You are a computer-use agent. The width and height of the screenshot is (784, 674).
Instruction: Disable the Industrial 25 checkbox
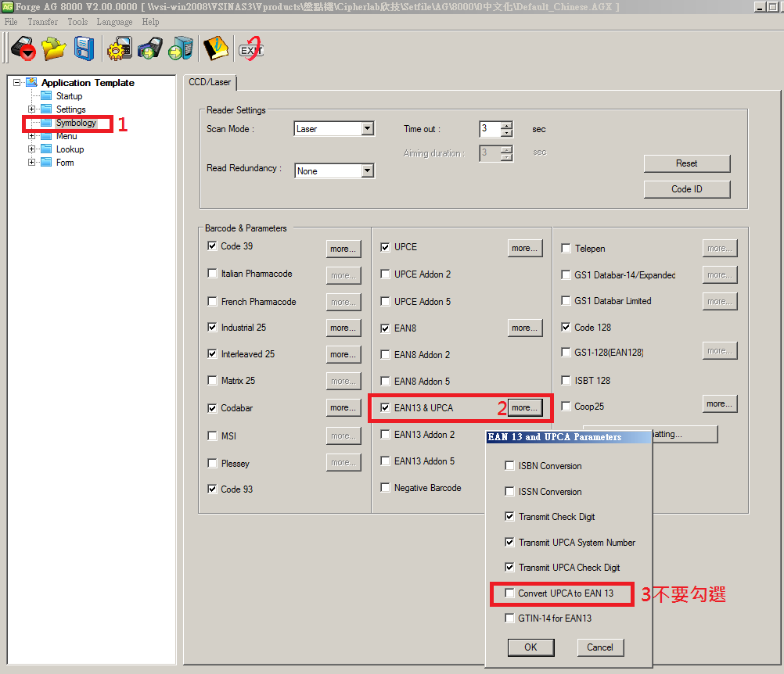coord(212,328)
